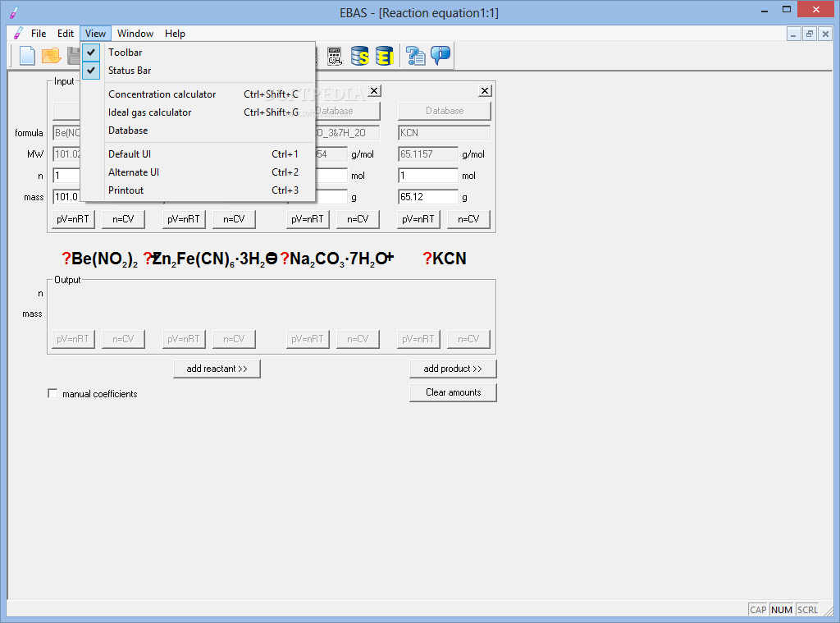Screen dimensions: 840x623
Task: Click the CAP indicator in status bar
Action: pos(758,610)
